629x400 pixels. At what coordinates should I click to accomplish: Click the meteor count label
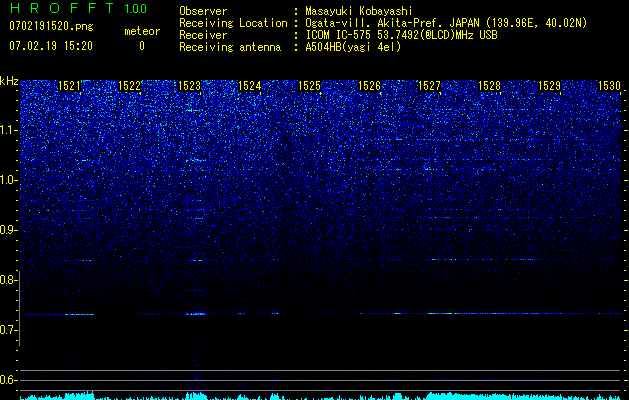(142, 31)
